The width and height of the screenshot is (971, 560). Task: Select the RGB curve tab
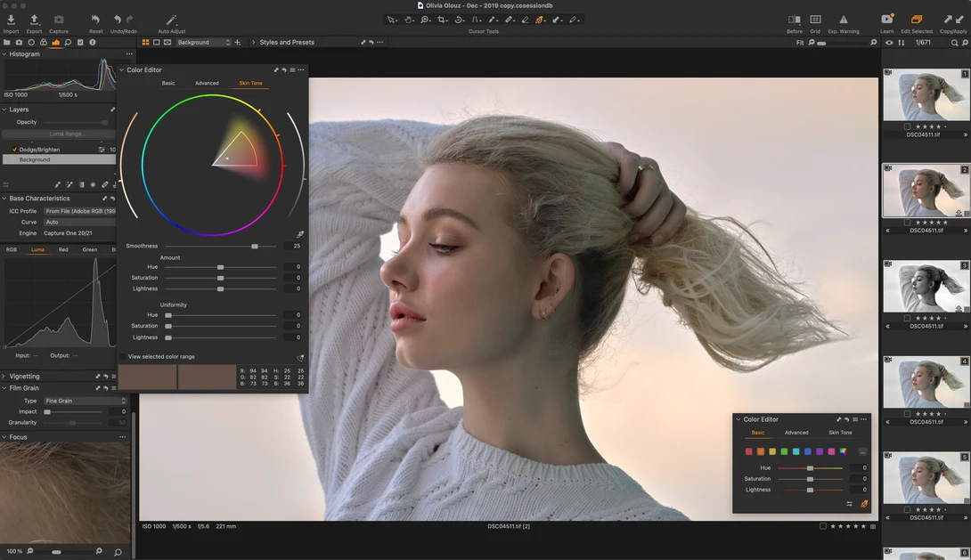pos(12,250)
